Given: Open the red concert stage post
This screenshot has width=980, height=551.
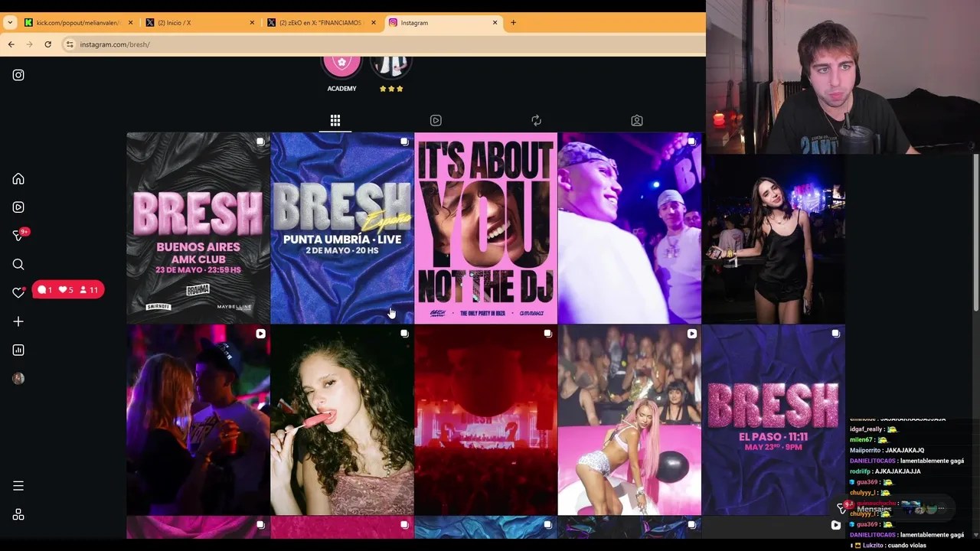Looking at the screenshot, I should click(485, 420).
